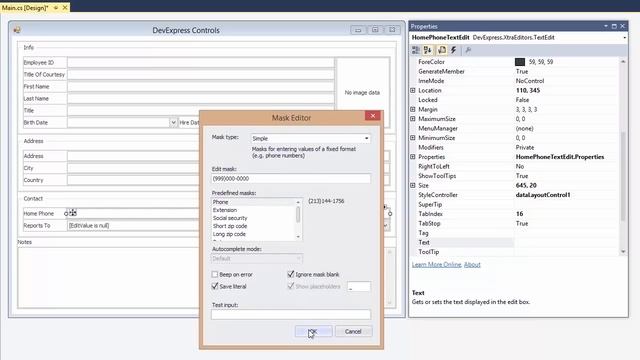The height and width of the screenshot is (360, 640).
Task: Click Title Of Courtesy field in form
Action: click(x=200, y=74)
